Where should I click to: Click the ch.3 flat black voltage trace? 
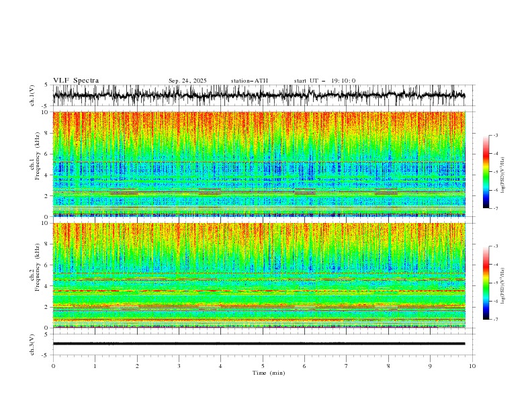(259, 344)
